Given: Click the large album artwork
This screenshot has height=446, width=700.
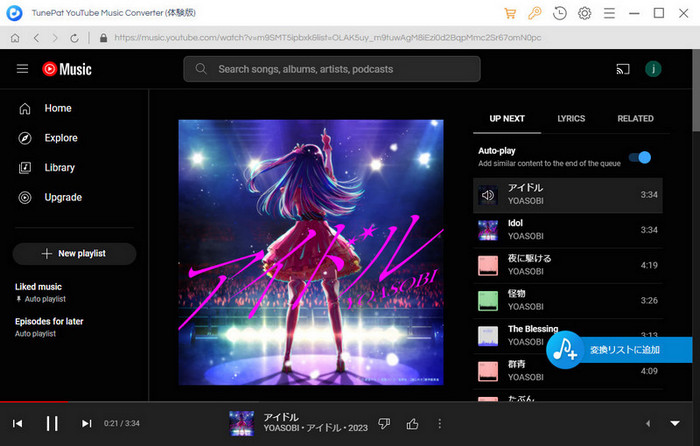Looking at the screenshot, I should (311, 252).
